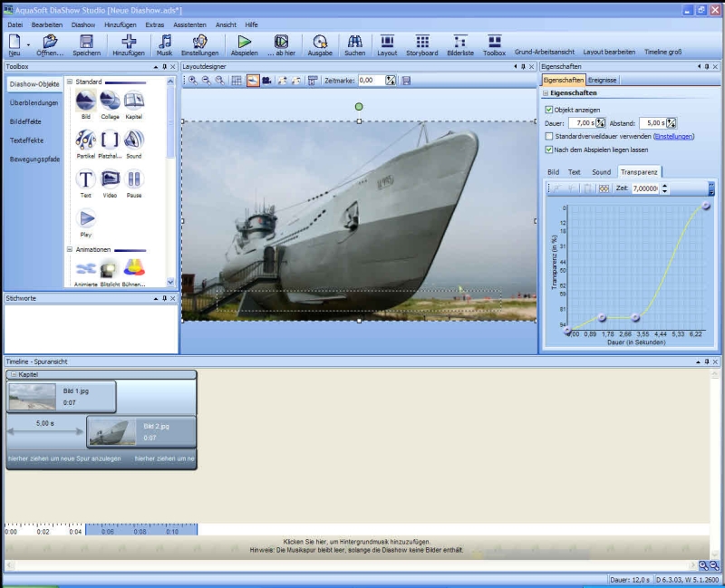The image size is (725, 588).
Task: Collapse the Standard section in Toolbox
Action: pyautogui.click(x=70, y=82)
